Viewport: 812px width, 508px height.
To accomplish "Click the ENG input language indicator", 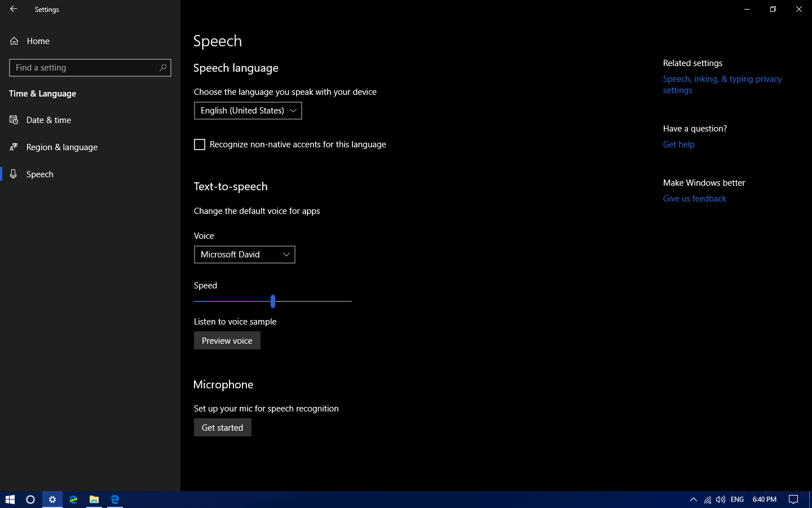I will point(737,500).
